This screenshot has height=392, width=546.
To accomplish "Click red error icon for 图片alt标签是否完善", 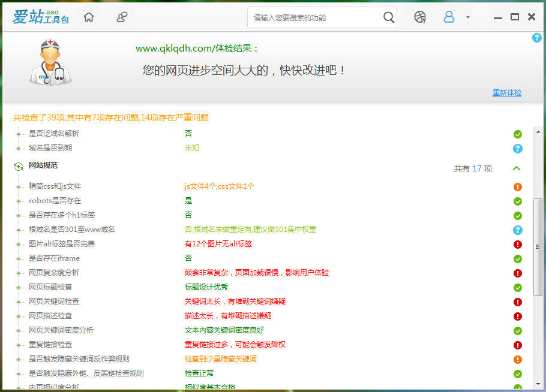I will (x=518, y=245).
